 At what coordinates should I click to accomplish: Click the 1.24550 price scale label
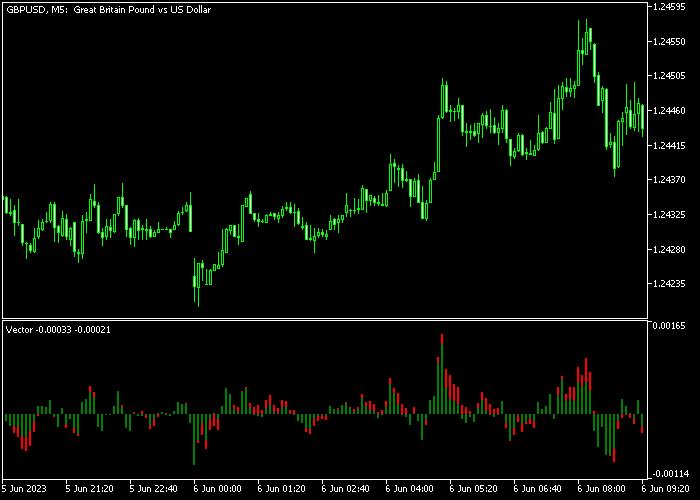[x=669, y=42]
